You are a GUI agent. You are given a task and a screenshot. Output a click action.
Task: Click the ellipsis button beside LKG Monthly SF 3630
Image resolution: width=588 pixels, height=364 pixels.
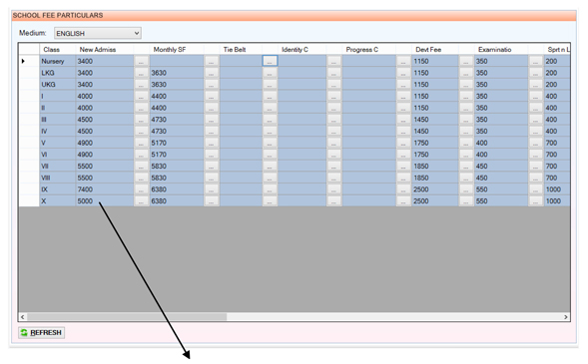[x=212, y=73]
